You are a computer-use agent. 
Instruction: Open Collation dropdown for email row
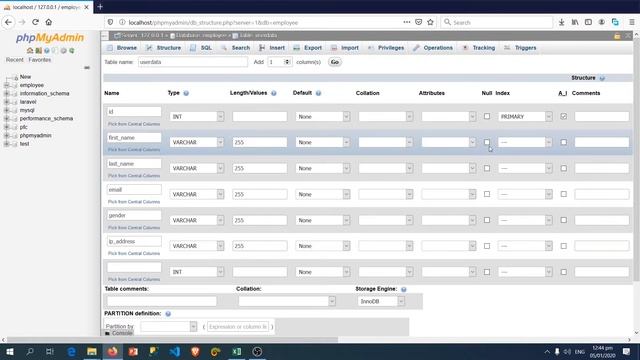point(386,194)
